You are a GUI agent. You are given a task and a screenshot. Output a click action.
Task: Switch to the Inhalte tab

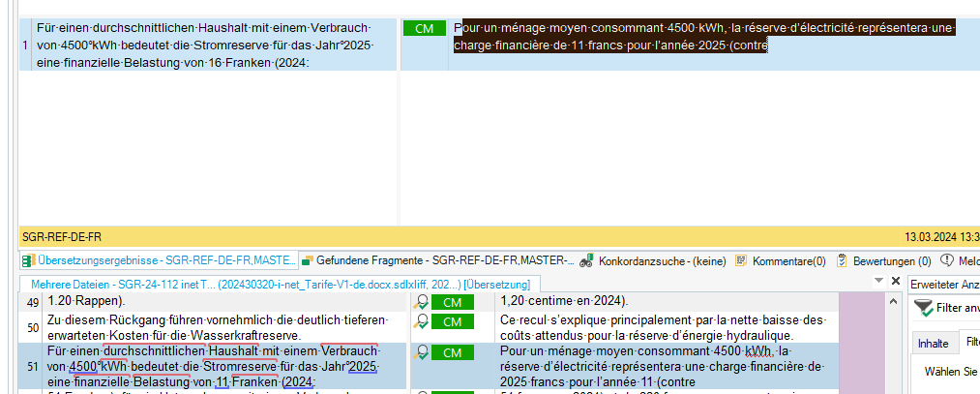pos(933,343)
